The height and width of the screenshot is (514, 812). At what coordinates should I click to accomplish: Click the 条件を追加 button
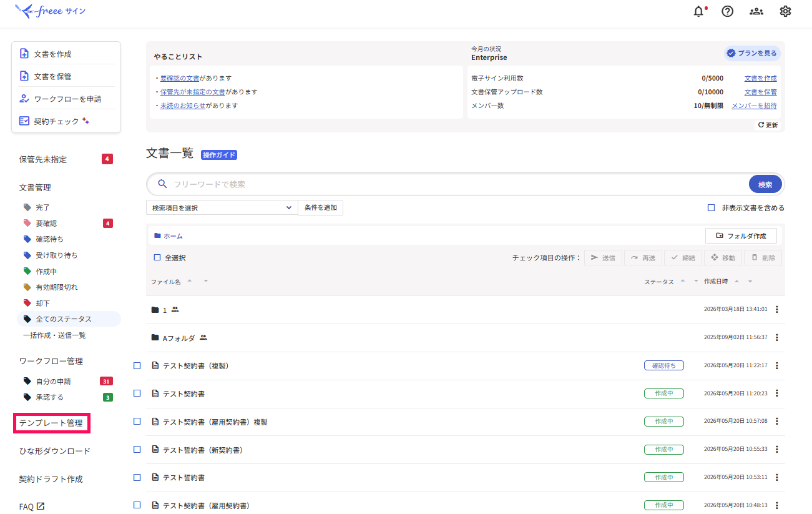(321, 208)
